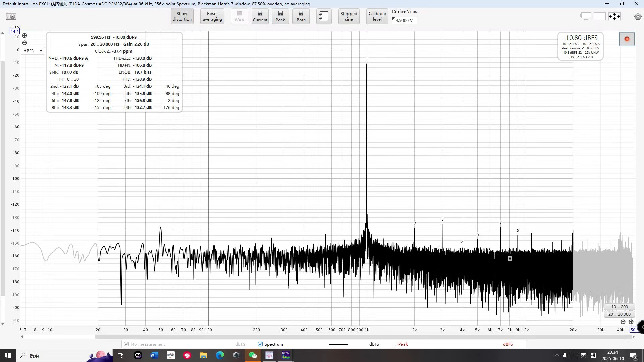
Task: Click the screenshot camera icon
Action: pyautogui.click(x=11, y=16)
